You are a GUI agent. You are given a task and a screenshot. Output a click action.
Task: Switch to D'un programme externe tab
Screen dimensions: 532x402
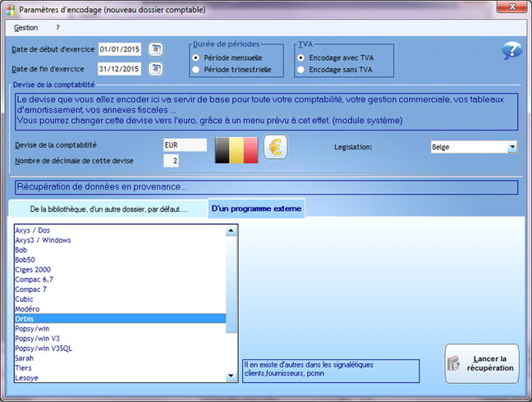click(x=256, y=208)
